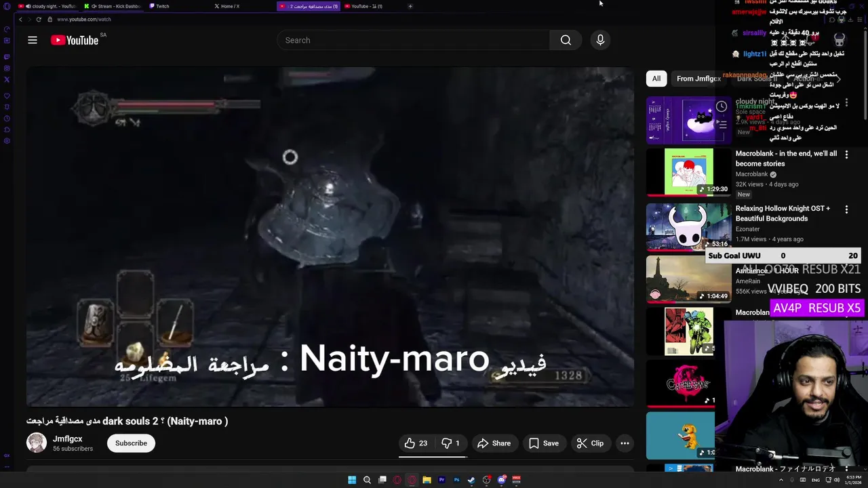Subscribe to Jmflgcx channel

coord(131,443)
